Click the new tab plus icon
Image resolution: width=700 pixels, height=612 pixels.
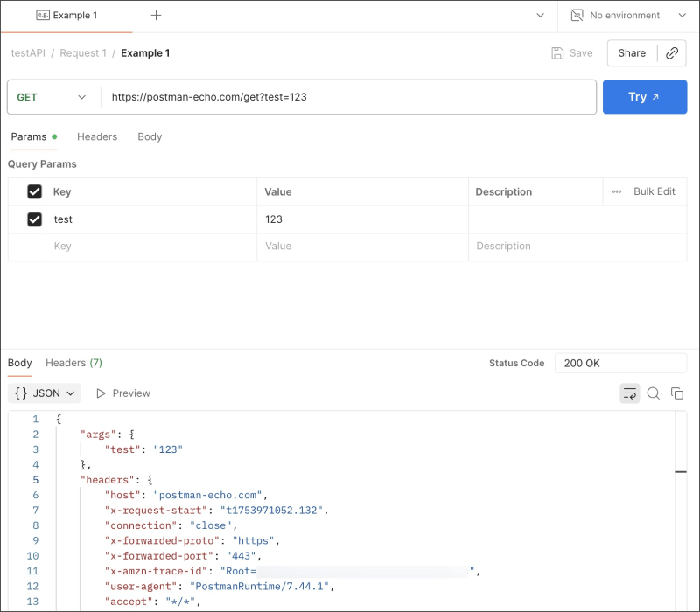[156, 16]
